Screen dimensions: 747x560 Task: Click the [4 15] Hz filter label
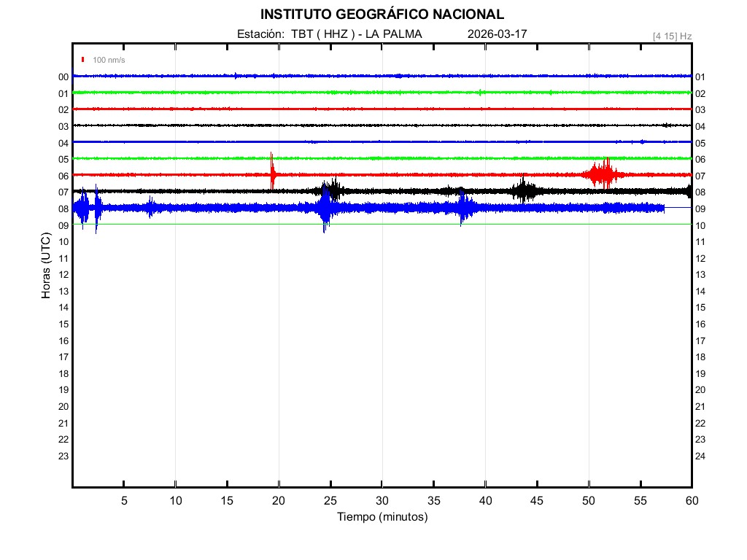(x=672, y=36)
